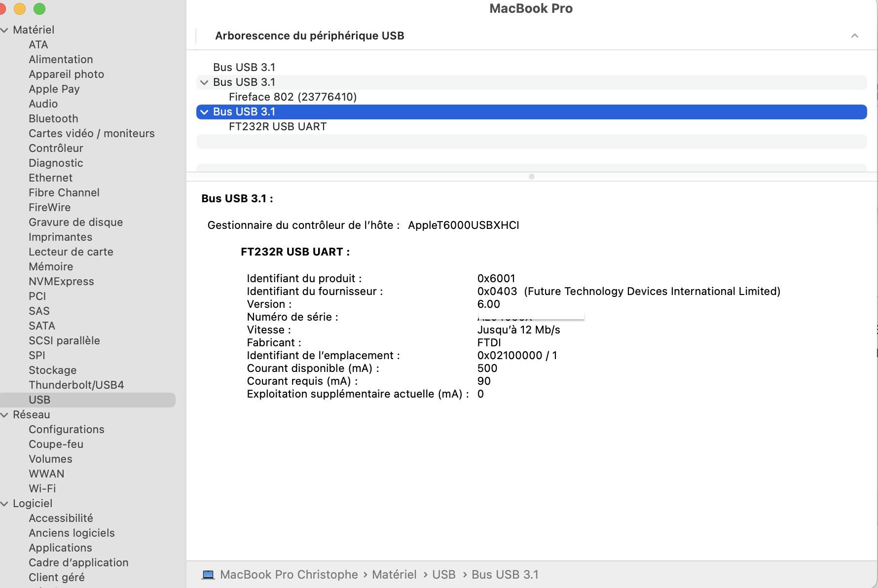This screenshot has height=588, width=878.
Task: Select the highlighted Bus USB 3.1 row label
Action: [x=244, y=112]
